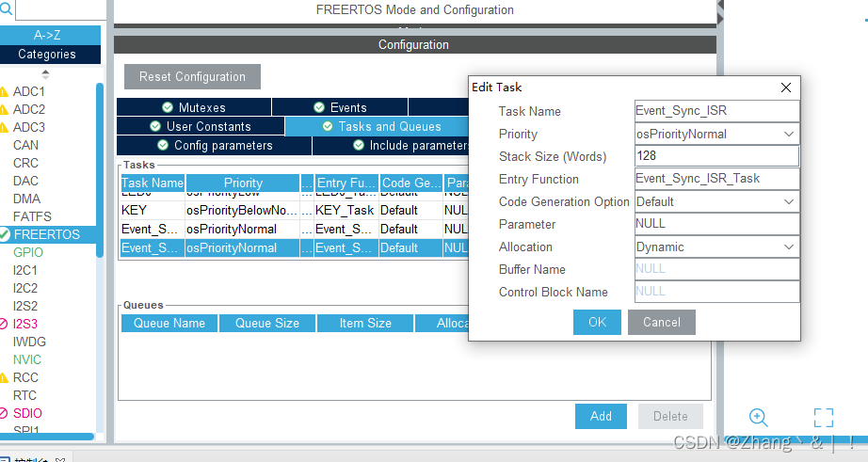Image resolution: width=868 pixels, height=462 pixels.
Task: Select task row with osPriorityBelowNormal priority
Action: click(295, 210)
